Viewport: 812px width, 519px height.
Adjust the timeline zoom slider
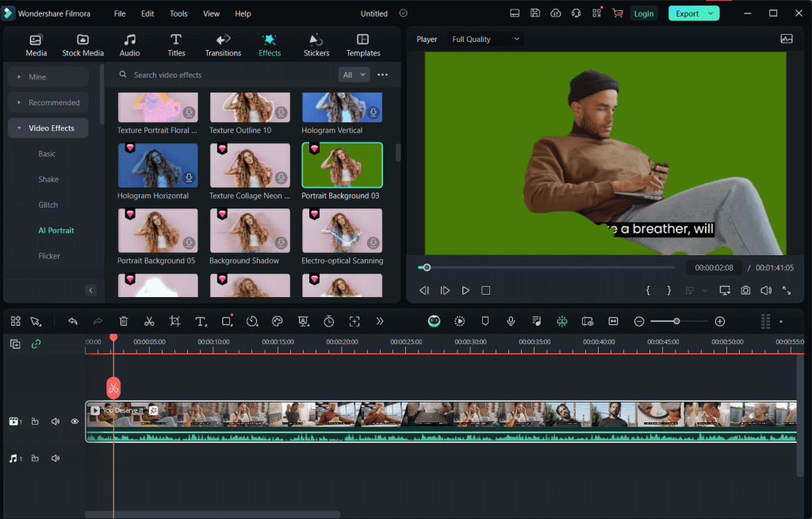pyautogui.click(x=676, y=322)
